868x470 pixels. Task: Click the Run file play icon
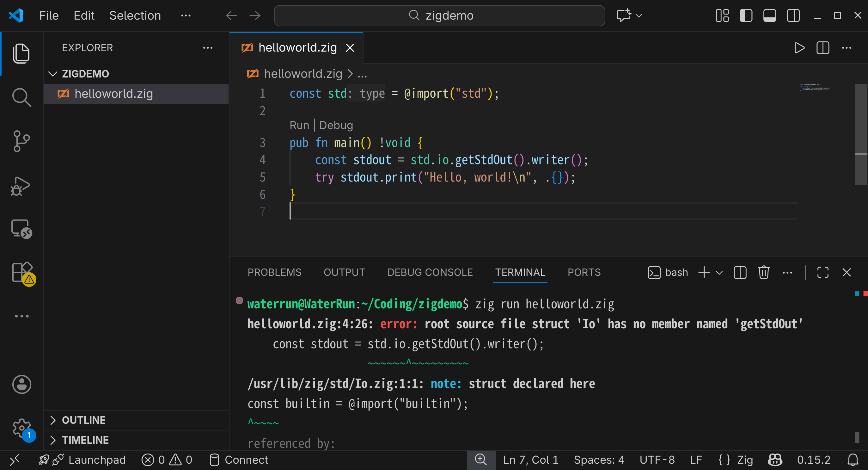(799, 48)
